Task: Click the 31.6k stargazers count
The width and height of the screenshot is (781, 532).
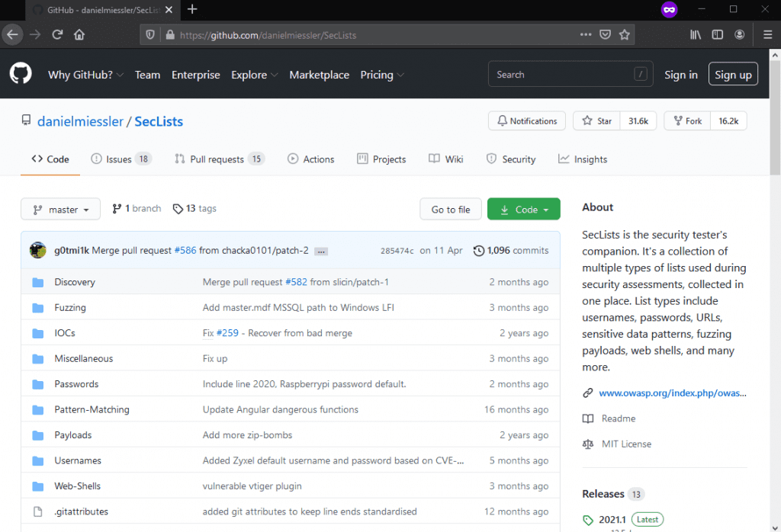Action: 638,121
